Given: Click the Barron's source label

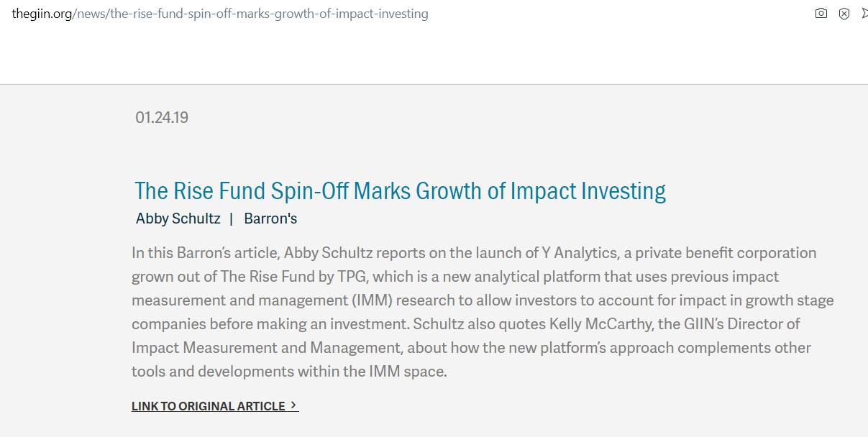Looking at the screenshot, I should coord(270,218).
